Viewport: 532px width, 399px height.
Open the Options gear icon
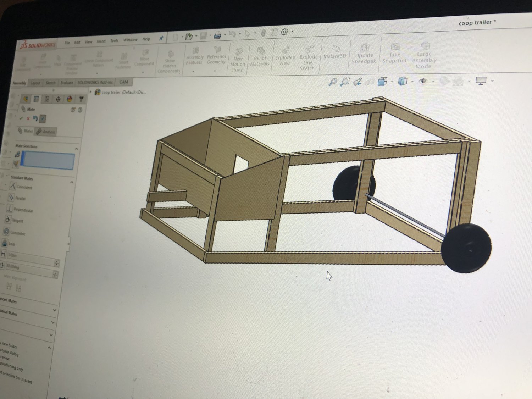tap(284, 32)
